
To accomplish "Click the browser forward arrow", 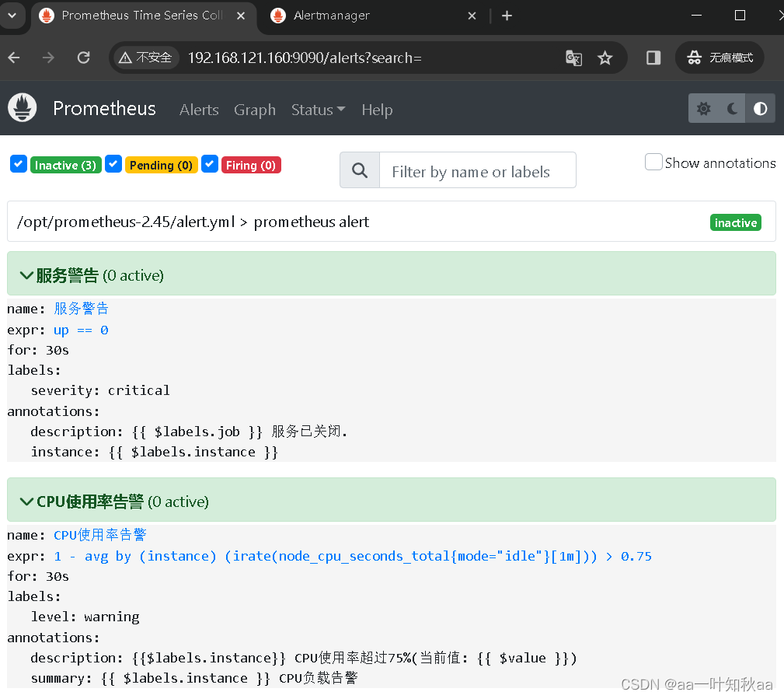I will pos(48,58).
